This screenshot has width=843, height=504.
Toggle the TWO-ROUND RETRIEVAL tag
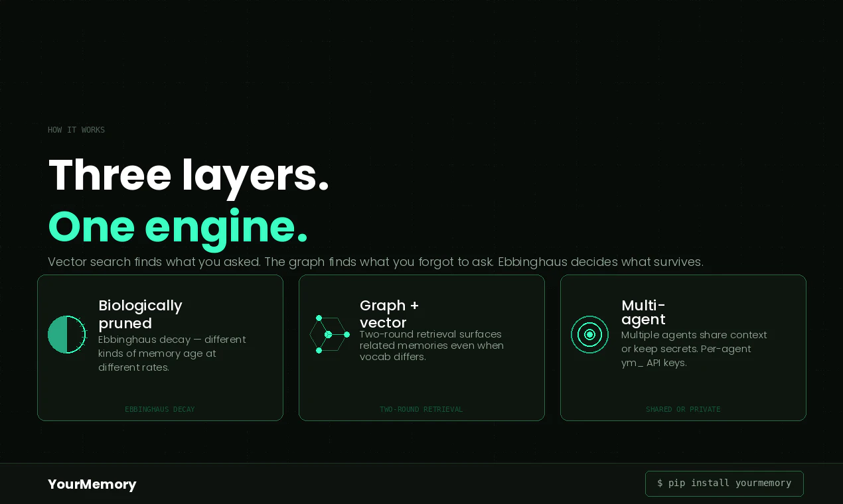point(421,409)
